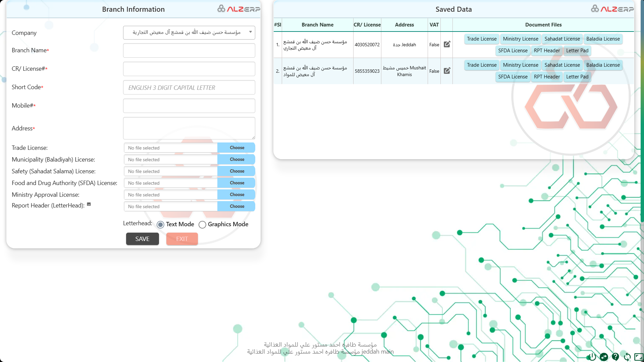The height and width of the screenshot is (362, 644).
Task: Focus the Mobile# field
Action: pyautogui.click(x=189, y=106)
